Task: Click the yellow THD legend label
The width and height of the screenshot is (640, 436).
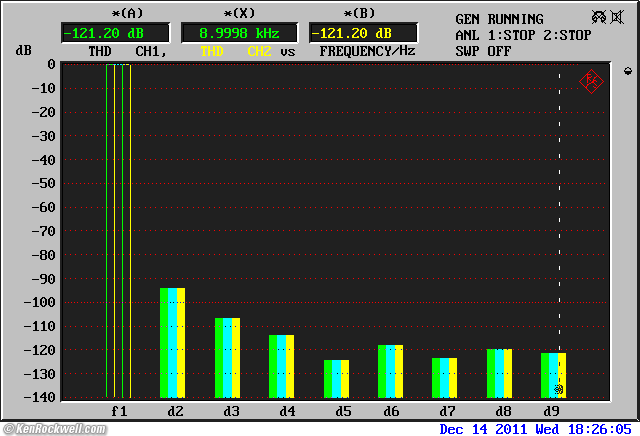Action: [213, 50]
